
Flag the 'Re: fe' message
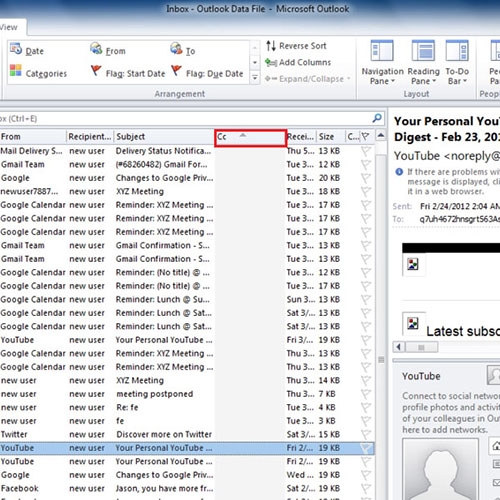[x=366, y=407]
